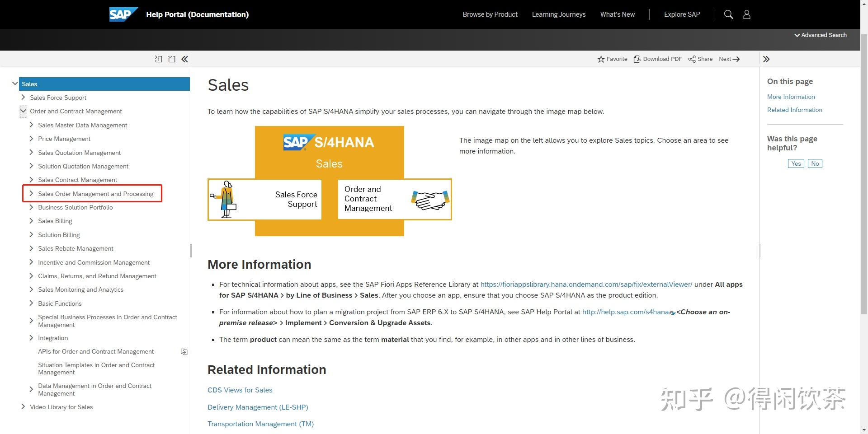The width and height of the screenshot is (868, 434).
Task: Toggle Favorite for this page
Action: [613, 59]
